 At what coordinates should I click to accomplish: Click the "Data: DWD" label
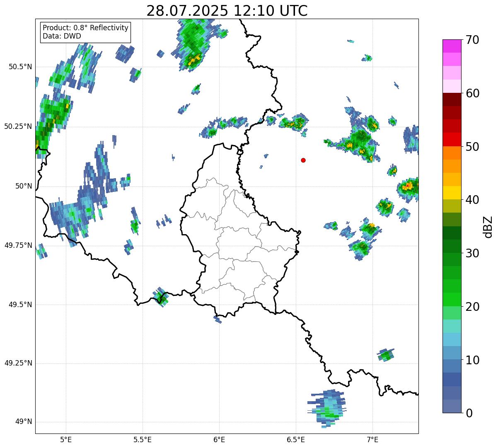[62, 36]
